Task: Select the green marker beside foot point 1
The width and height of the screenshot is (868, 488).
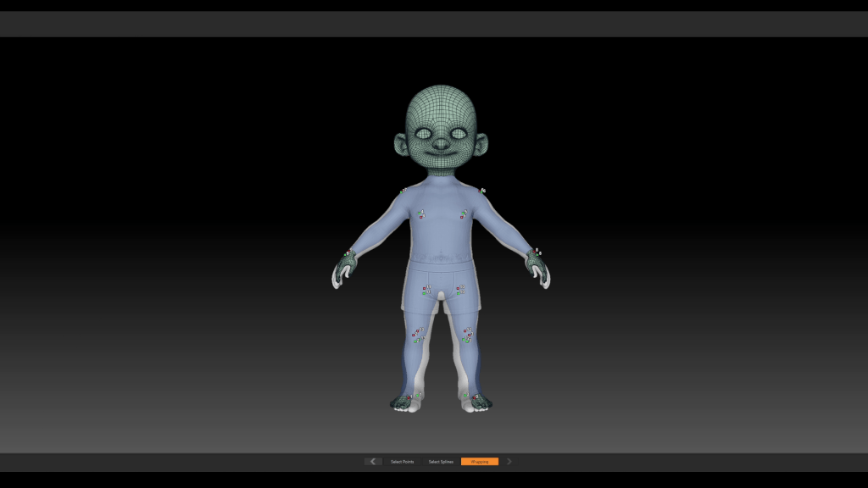Action: (417, 396)
